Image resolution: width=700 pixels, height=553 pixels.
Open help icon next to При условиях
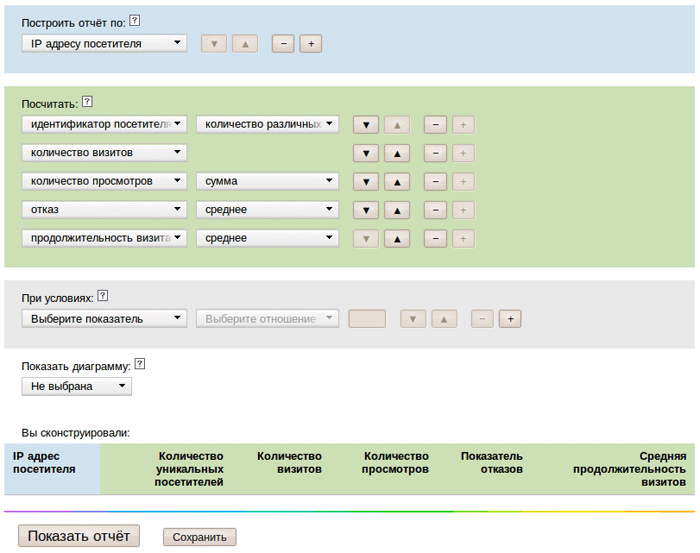click(103, 295)
